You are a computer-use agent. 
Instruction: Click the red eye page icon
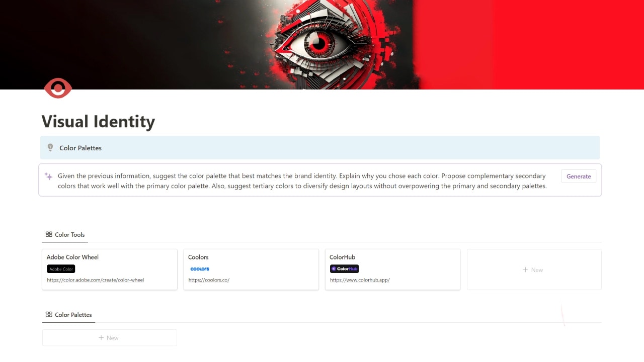tap(58, 88)
